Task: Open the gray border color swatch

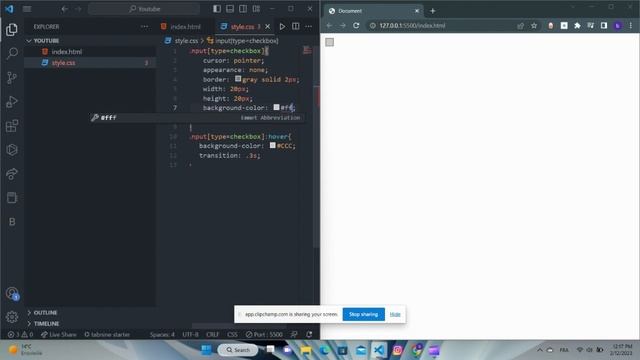Action: coord(238,79)
